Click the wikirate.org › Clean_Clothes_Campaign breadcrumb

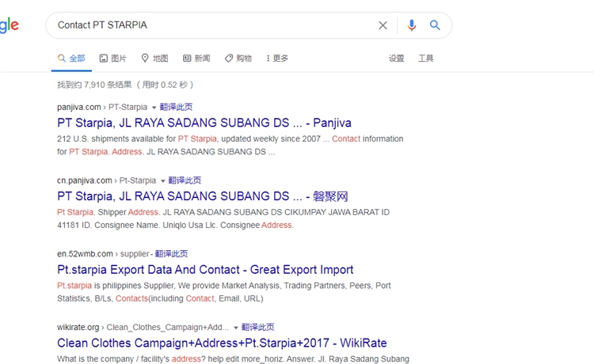tap(143, 328)
